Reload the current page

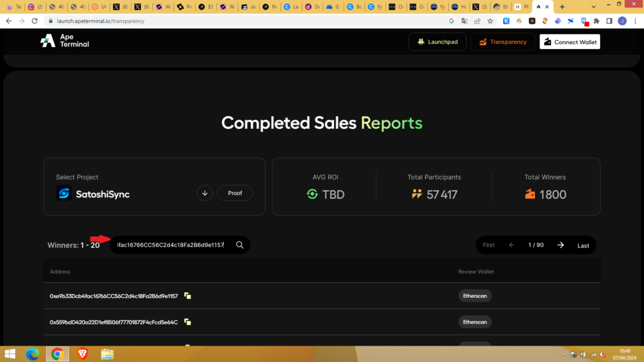(35, 21)
